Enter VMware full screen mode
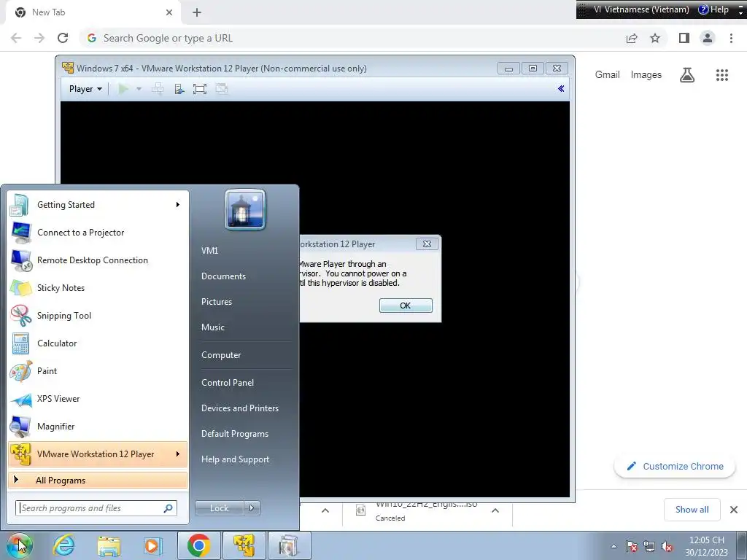This screenshot has height=560, width=747. click(x=200, y=88)
